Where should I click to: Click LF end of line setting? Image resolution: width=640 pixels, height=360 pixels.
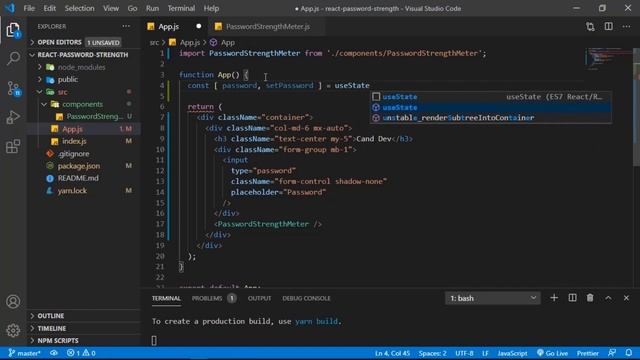point(485,353)
